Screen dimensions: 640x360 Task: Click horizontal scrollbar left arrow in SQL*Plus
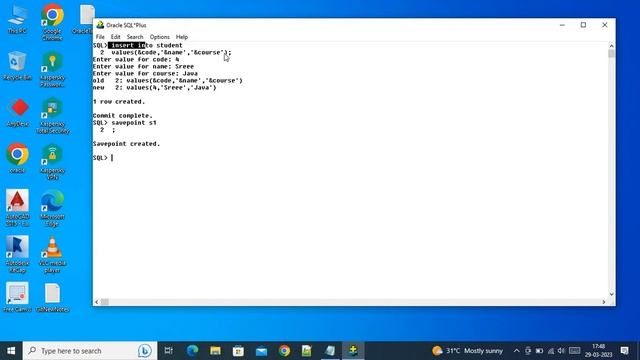[96, 302]
